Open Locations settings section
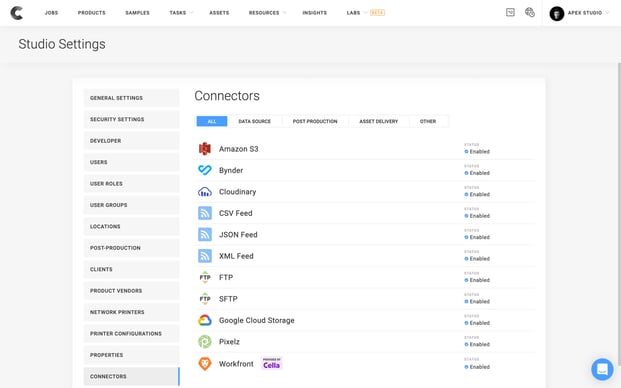The width and height of the screenshot is (621, 388). pyautogui.click(x=131, y=226)
